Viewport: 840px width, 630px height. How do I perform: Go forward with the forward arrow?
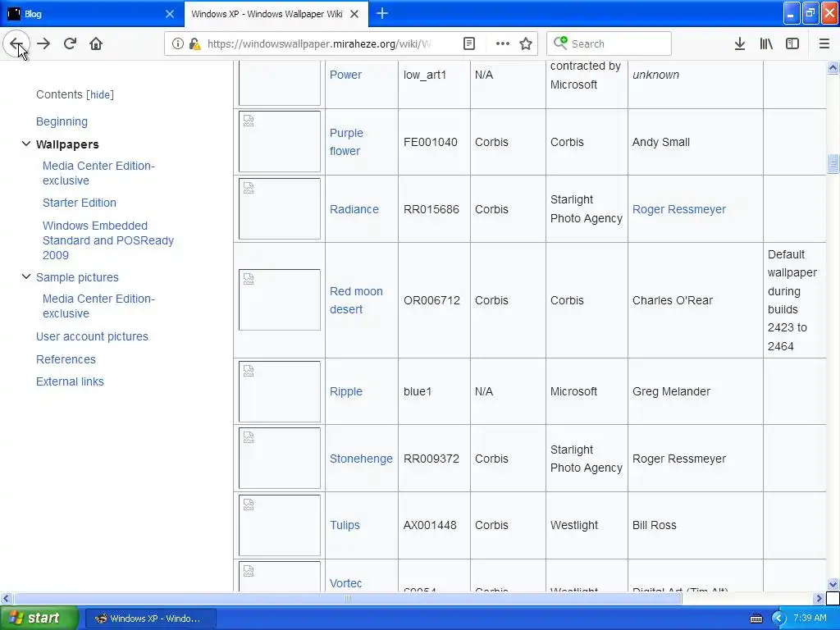(x=43, y=43)
